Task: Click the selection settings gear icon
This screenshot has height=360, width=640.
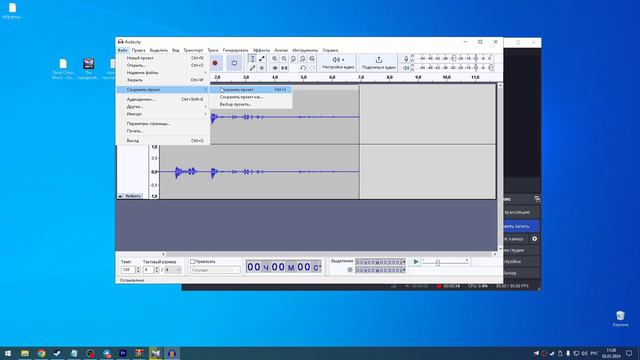Action: point(350,270)
